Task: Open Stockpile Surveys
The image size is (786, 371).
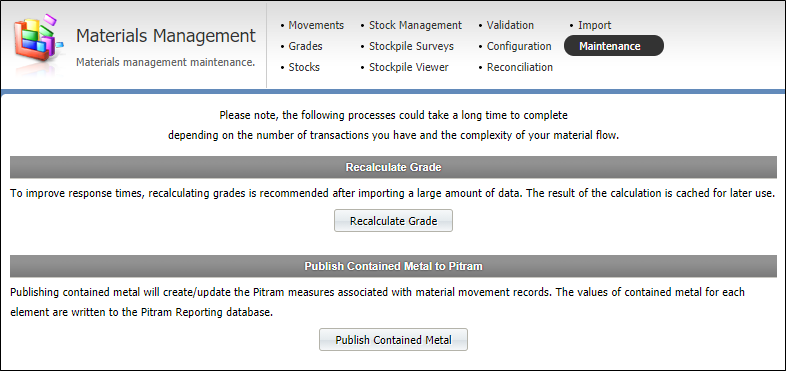Action: 411,46
